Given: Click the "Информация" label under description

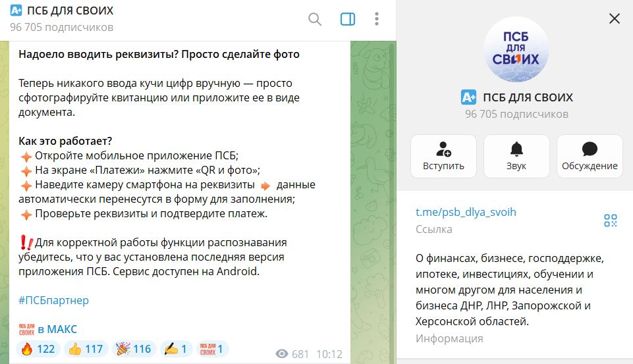Looking at the screenshot, I should coord(449,338).
